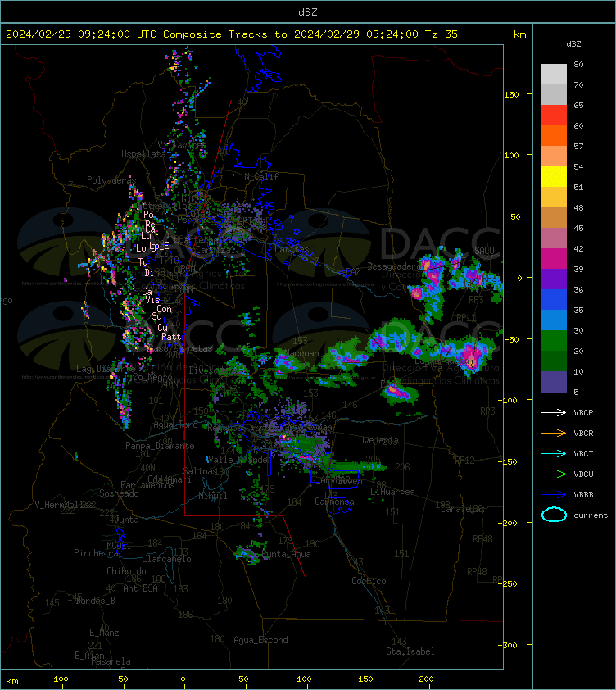This screenshot has height=690, width=616.
Task: Click the Nacunan place label
Action: tap(301, 353)
